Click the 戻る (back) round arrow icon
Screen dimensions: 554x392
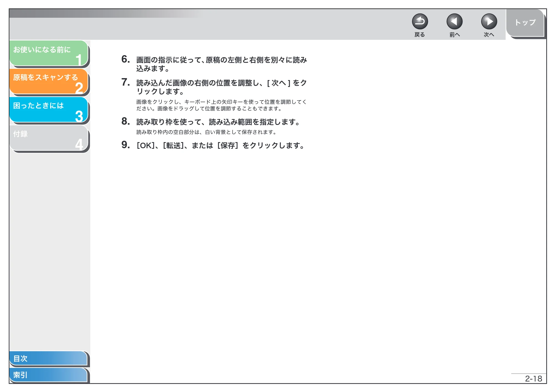point(420,22)
